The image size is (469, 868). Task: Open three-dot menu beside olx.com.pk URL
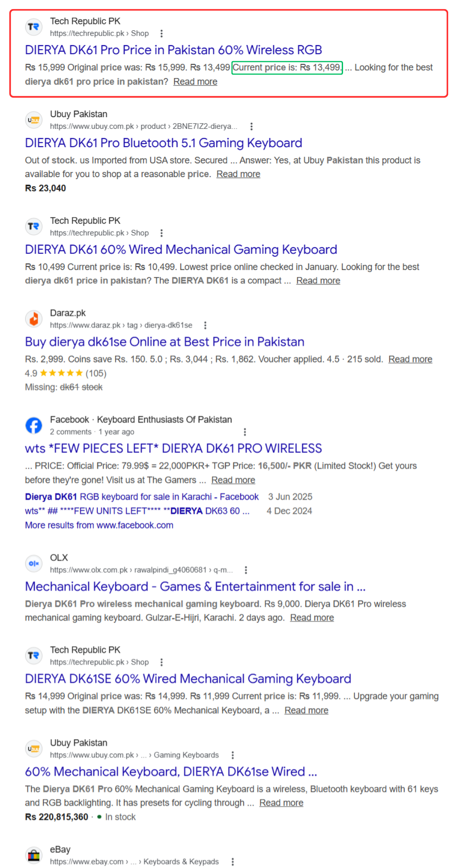pyautogui.click(x=246, y=570)
